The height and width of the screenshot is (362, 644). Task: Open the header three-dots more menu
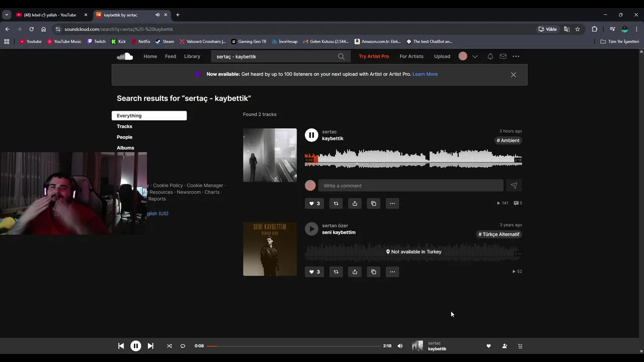[x=516, y=56]
